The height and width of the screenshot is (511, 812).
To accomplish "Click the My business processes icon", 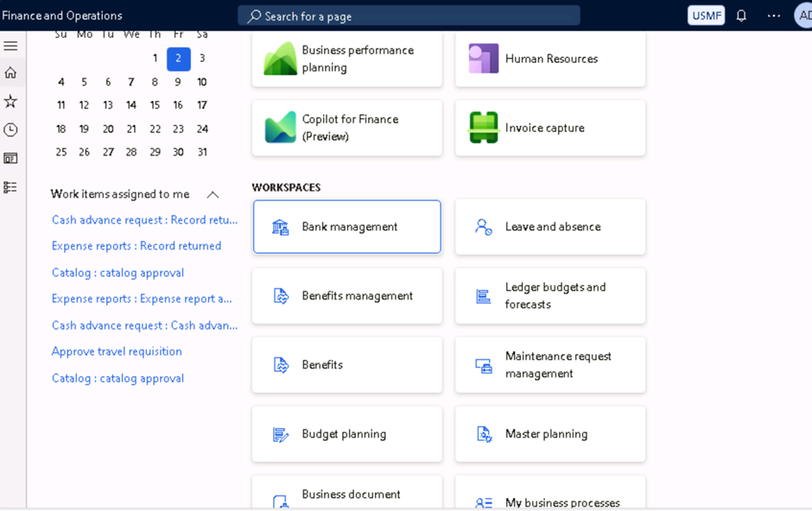I will [x=484, y=502].
